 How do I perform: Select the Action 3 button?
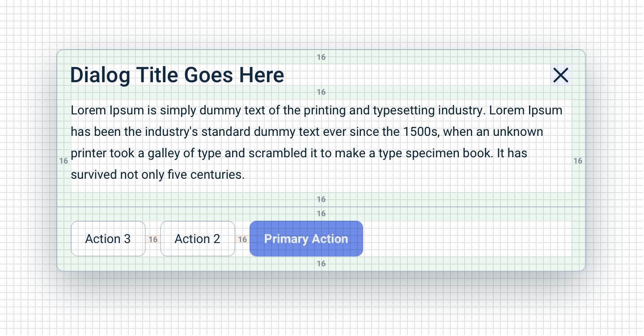(x=108, y=239)
